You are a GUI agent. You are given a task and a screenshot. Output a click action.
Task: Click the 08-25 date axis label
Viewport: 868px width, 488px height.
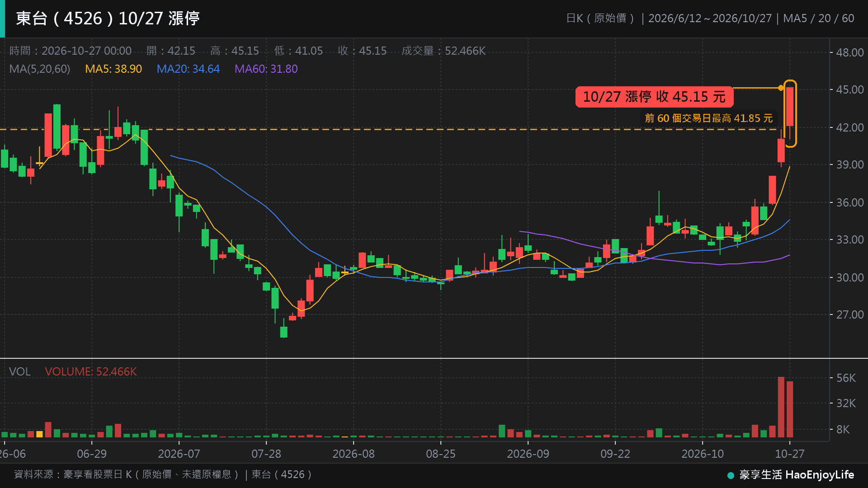coord(441,454)
